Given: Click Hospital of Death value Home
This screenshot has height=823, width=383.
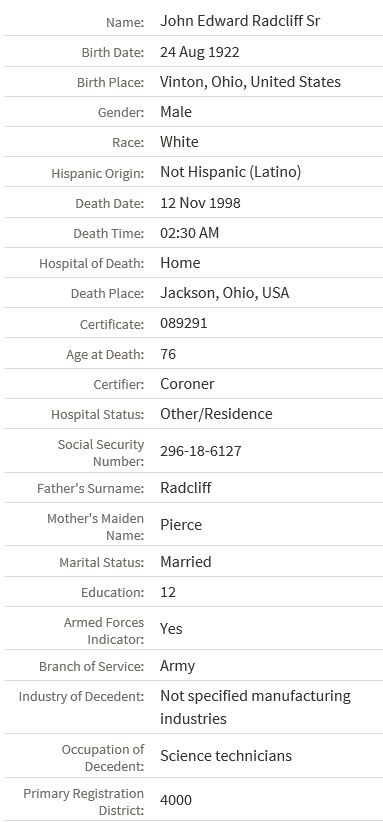Looking at the screenshot, I should [x=180, y=262].
